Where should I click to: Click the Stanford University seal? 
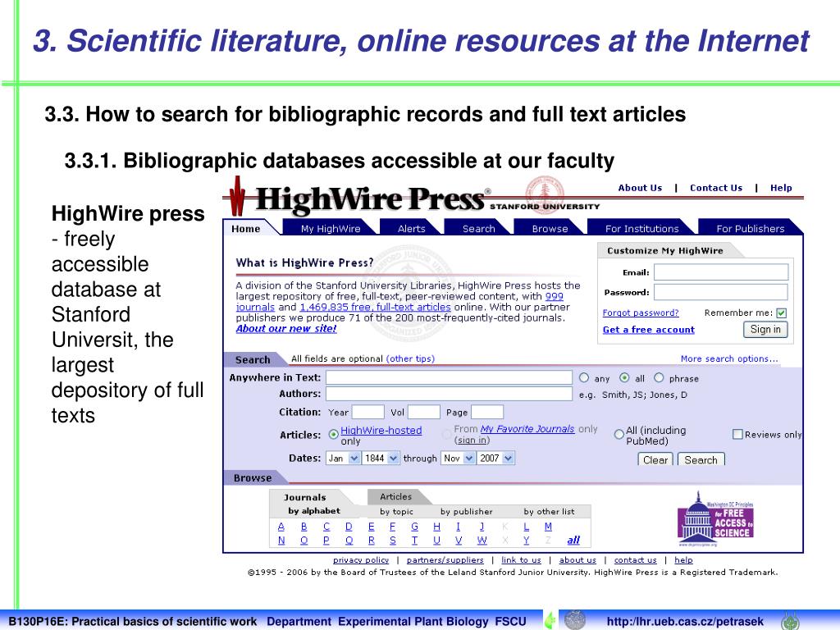[545, 195]
